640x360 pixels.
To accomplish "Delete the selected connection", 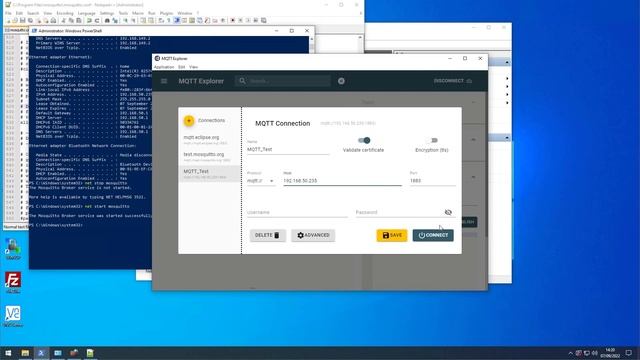I will pyautogui.click(x=267, y=235).
